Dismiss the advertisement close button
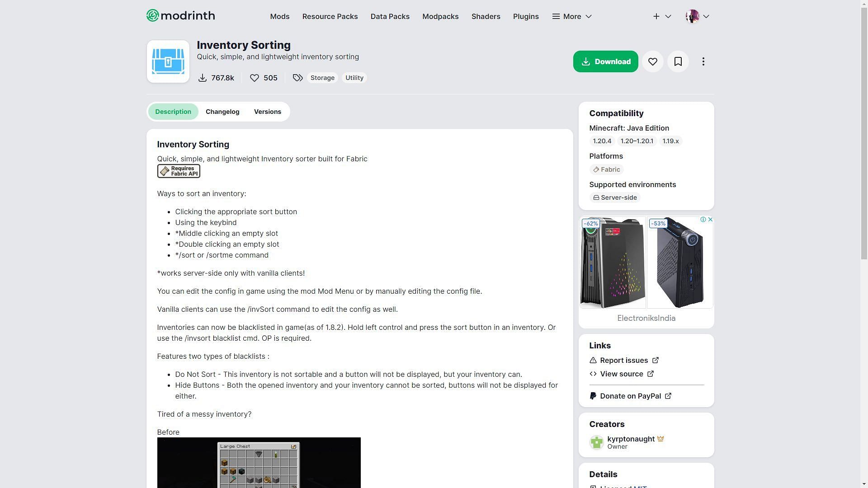The width and height of the screenshot is (868, 488). 710,219
